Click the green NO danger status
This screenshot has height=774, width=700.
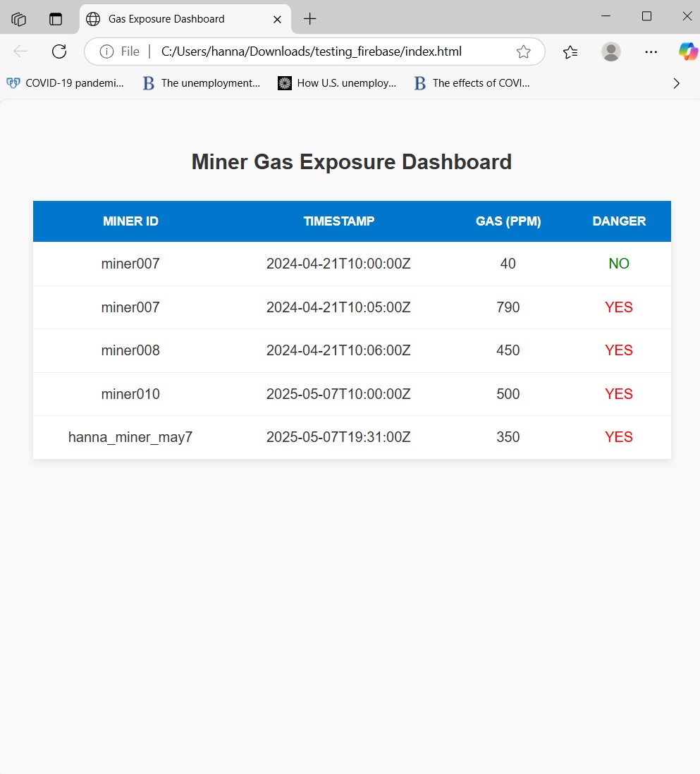coord(619,264)
